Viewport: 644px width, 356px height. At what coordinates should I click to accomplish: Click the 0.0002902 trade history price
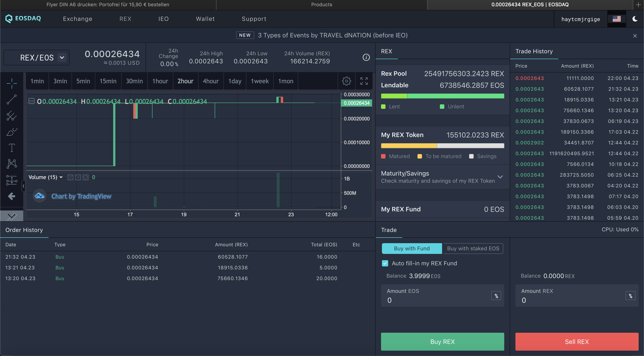tap(530, 142)
